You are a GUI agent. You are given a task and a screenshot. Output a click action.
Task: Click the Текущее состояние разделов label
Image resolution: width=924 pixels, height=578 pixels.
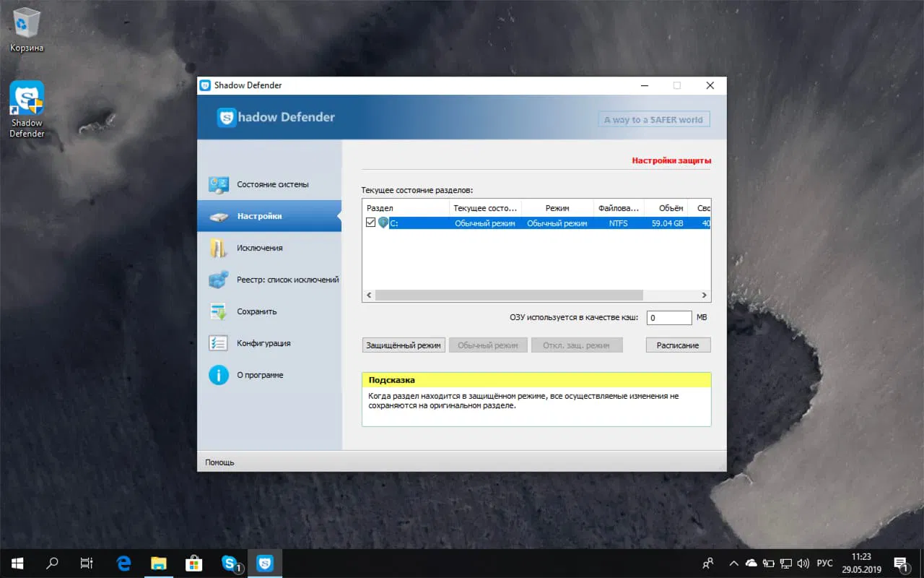point(417,190)
